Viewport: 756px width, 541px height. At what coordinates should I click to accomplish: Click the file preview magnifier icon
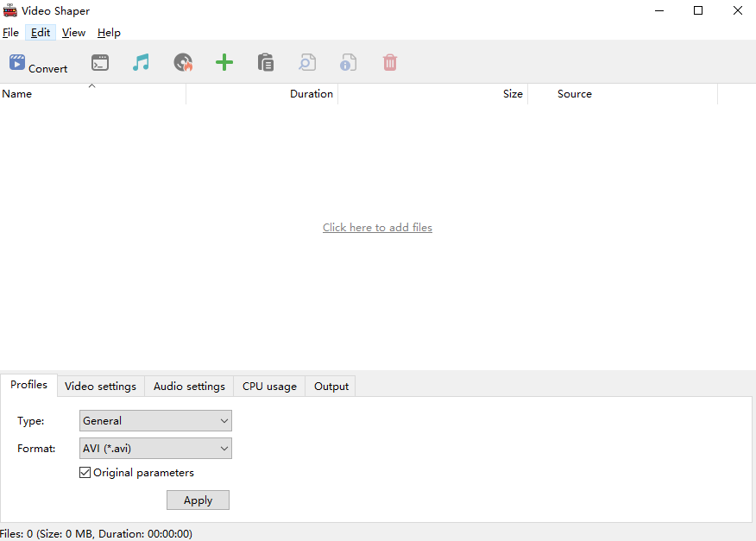tap(307, 63)
